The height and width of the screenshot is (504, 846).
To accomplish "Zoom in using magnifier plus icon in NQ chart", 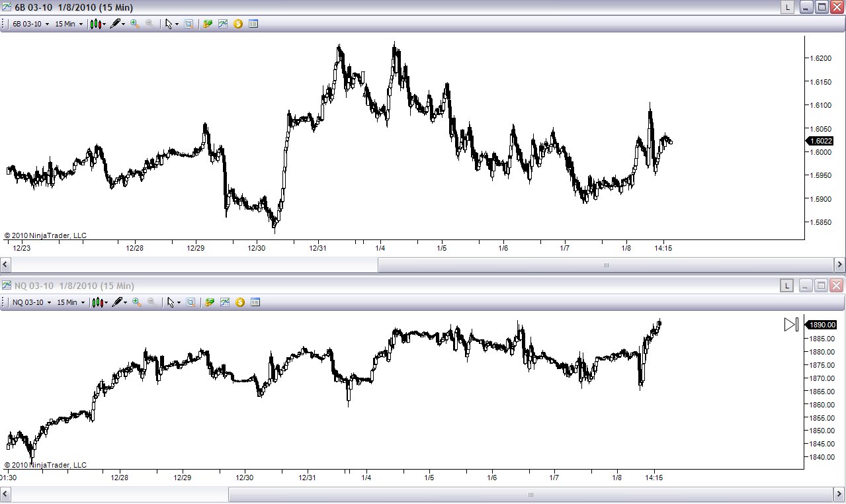I will pyautogui.click(x=137, y=302).
